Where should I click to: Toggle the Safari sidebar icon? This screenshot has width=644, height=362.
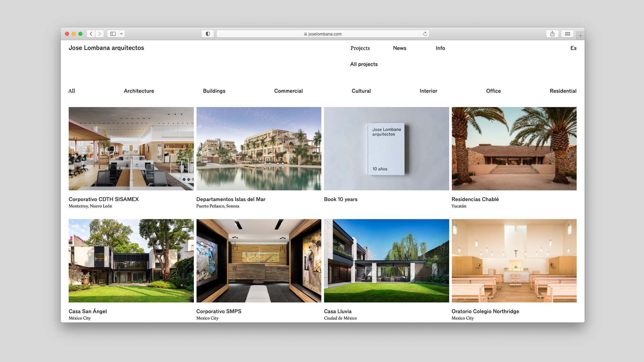point(113,34)
